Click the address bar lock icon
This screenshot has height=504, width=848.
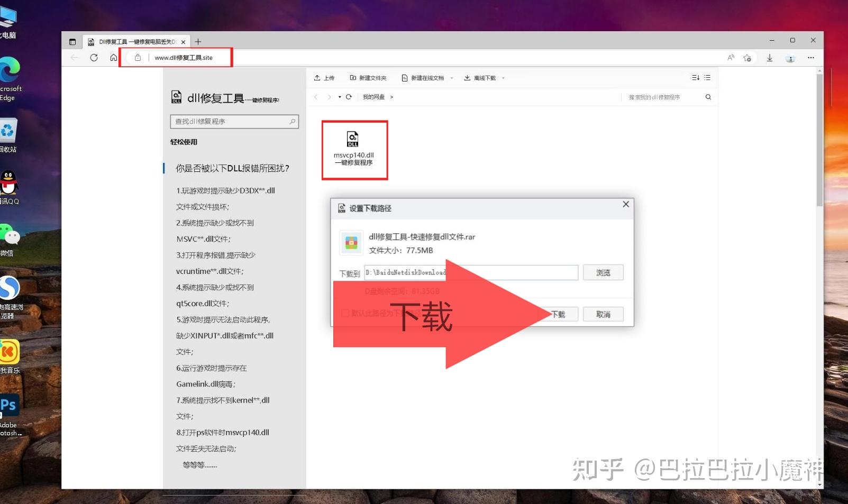pos(138,58)
